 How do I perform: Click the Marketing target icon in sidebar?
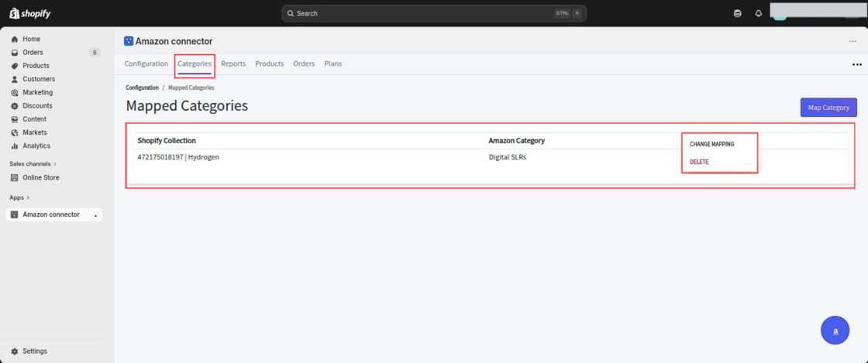[15, 92]
